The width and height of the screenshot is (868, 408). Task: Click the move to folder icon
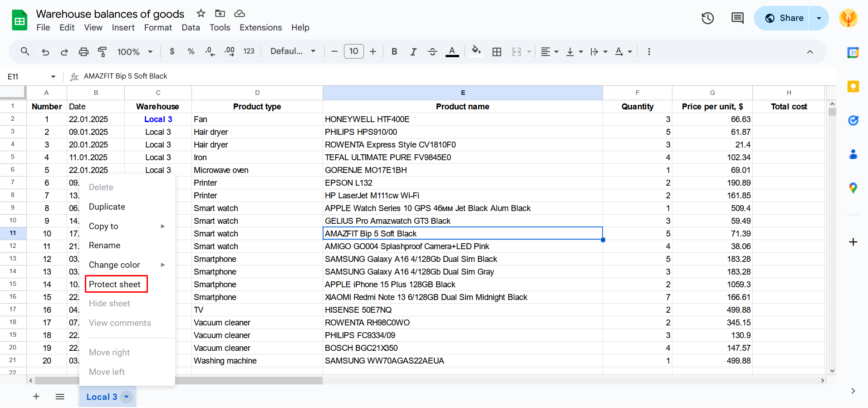[220, 14]
